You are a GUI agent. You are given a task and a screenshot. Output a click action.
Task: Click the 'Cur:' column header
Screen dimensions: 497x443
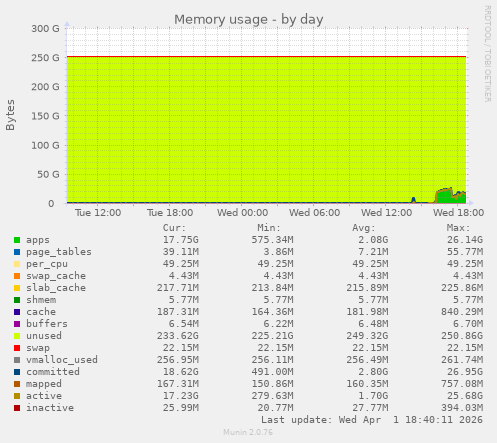[174, 228]
